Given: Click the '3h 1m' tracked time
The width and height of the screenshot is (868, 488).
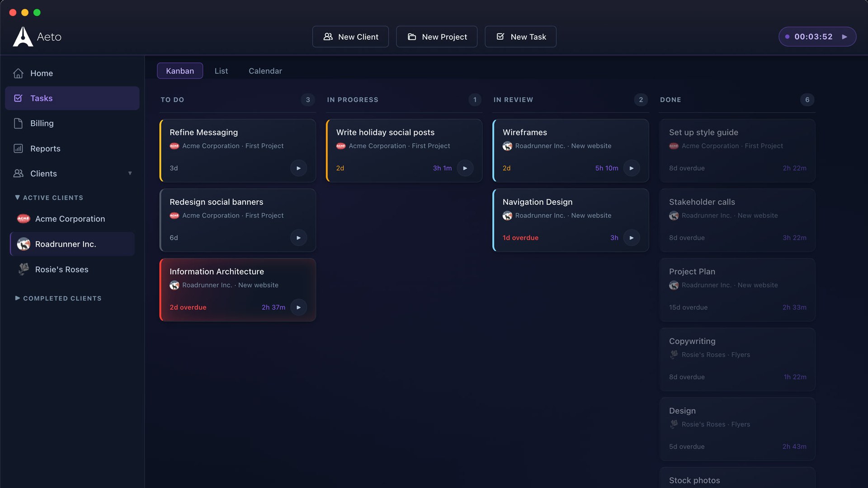Looking at the screenshot, I should tap(442, 168).
